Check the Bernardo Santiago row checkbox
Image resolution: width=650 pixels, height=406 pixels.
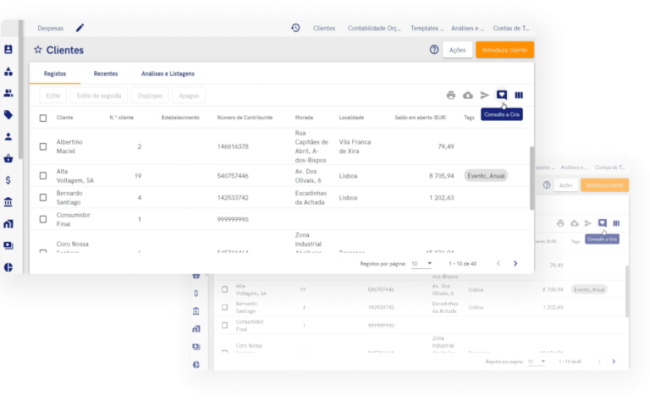point(43,197)
